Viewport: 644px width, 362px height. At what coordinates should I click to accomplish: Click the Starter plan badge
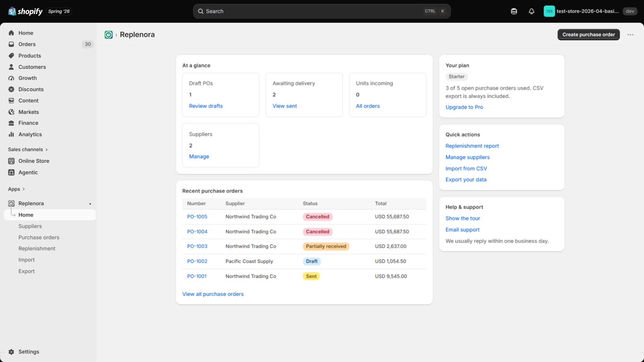point(456,76)
